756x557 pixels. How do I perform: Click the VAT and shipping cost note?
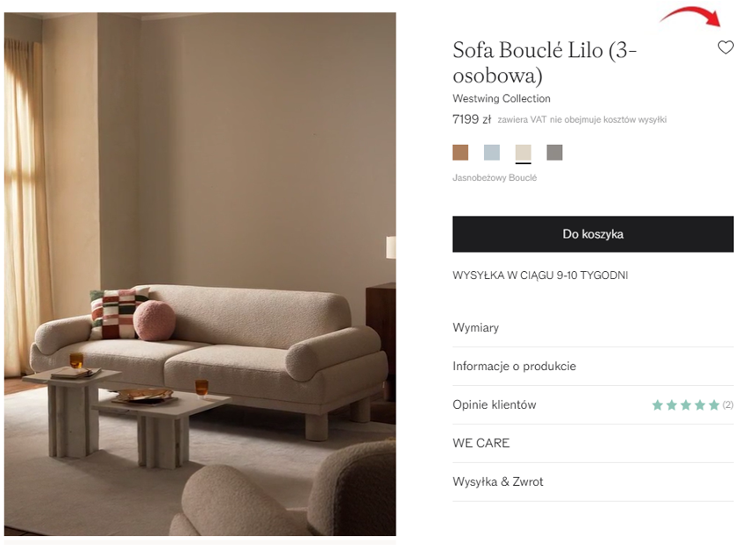click(x=582, y=119)
